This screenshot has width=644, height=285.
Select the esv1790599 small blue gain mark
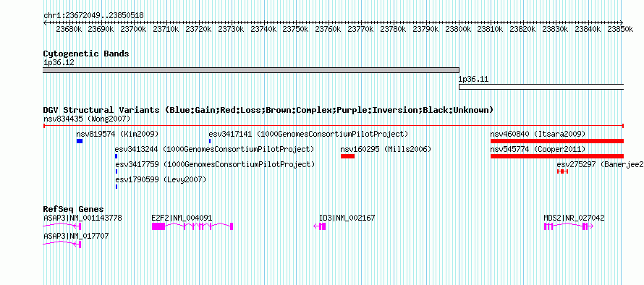pyautogui.click(x=116, y=187)
